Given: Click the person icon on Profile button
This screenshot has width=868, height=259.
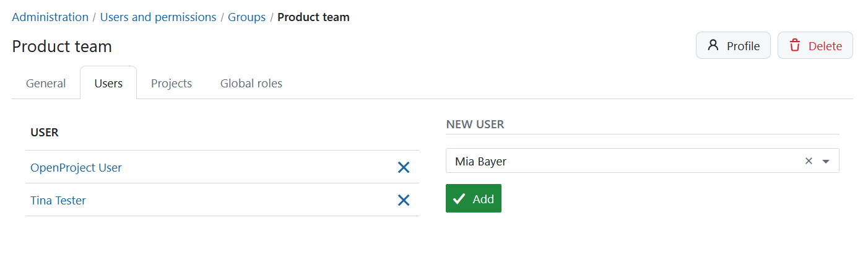Looking at the screenshot, I should [x=713, y=46].
